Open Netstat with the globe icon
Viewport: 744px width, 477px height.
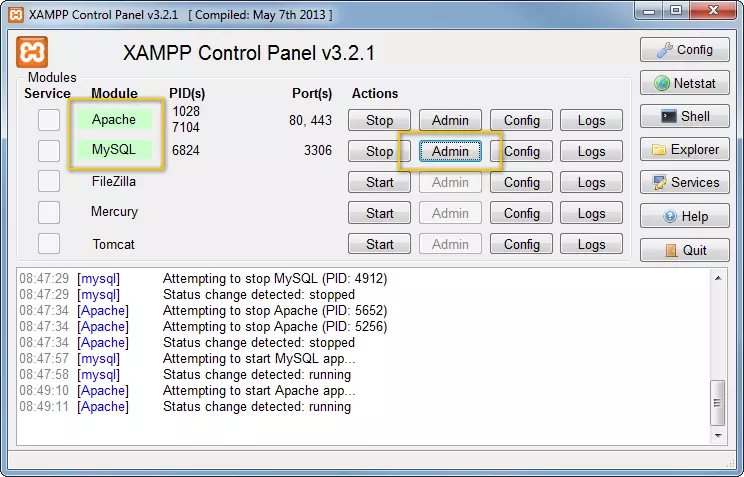click(x=685, y=83)
